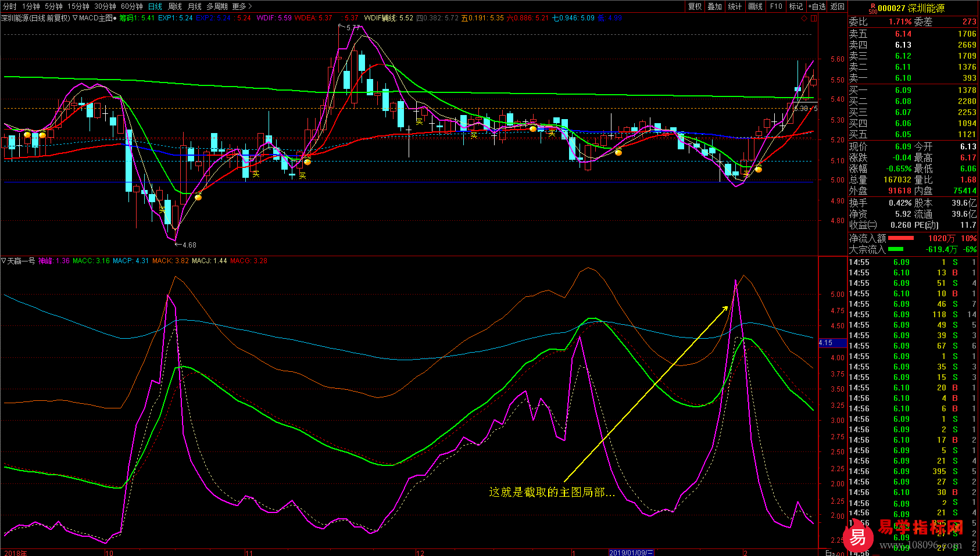This screenshot has height=556, width=980.
Task: Click the 标记 mark button
Action: (796, 6)
